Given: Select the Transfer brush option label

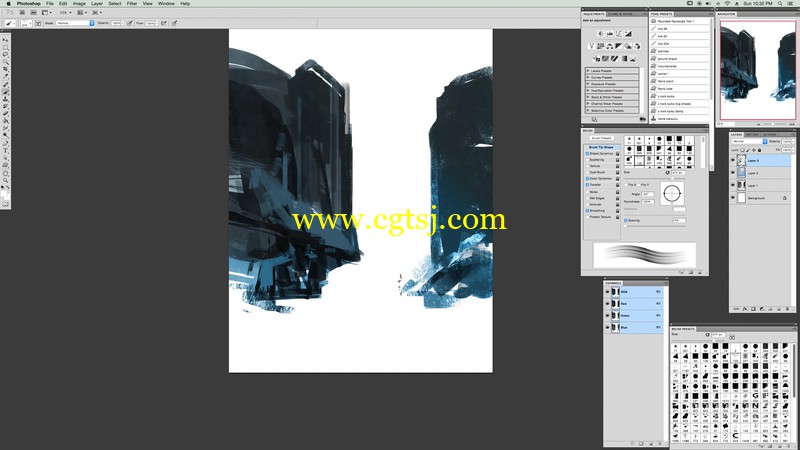Looking at the screenshot, I should pyautogui.click(x=595, y=185).
